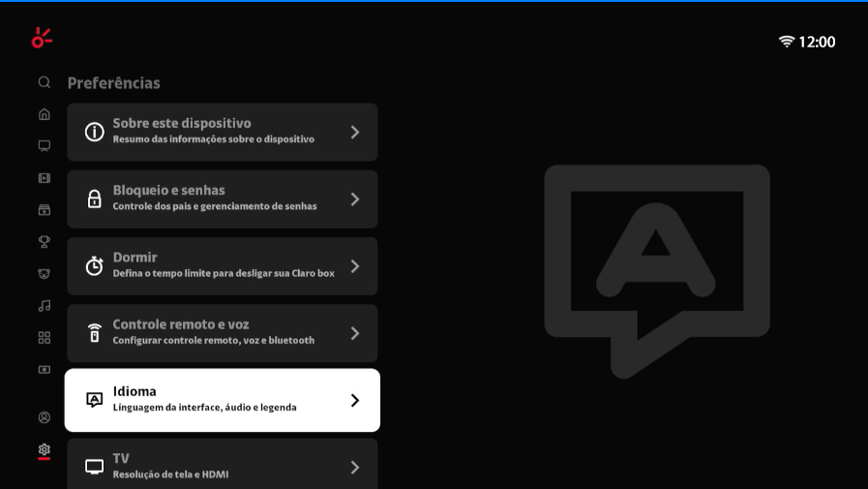Select the settings gear icon in sidebar
Screen dimensions: 868x489
(x=45, y=449)
